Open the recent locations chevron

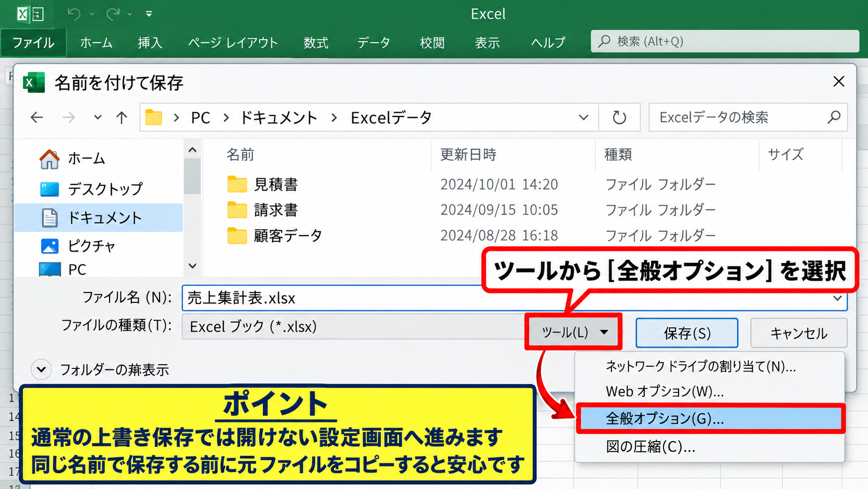pyautogui.click(x=98, y=117)
